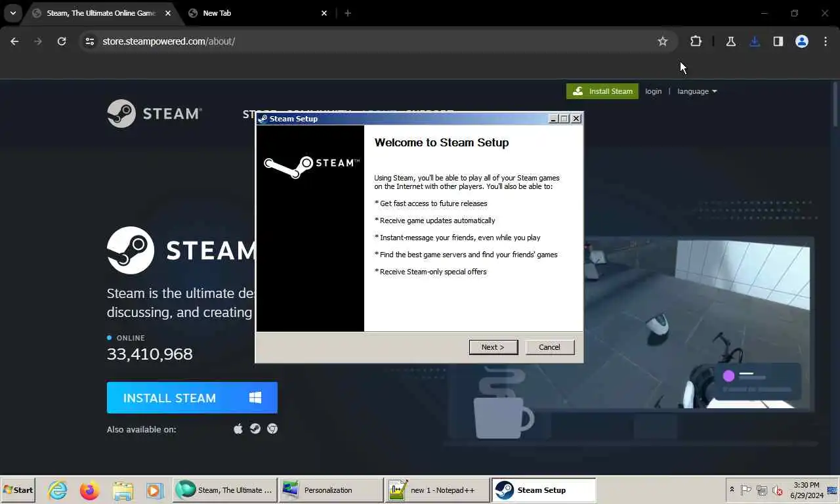840x504 pixels.
Task: Expand the language dropdown
Action: coord(697,91)
